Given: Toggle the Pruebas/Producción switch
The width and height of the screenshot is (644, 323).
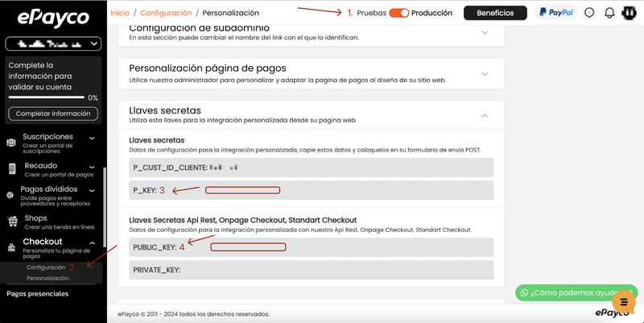Looking at the screenshot, I should coord(398,13).
